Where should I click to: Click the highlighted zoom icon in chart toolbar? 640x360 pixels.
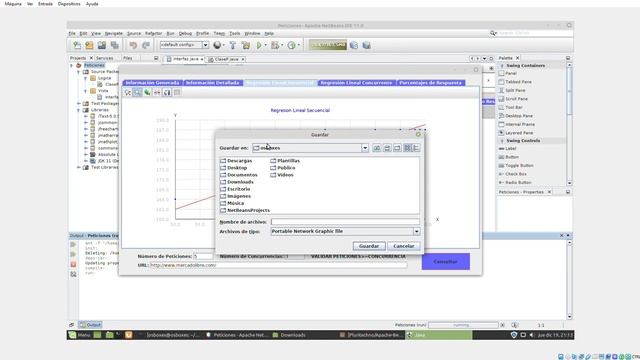(138, 93)
